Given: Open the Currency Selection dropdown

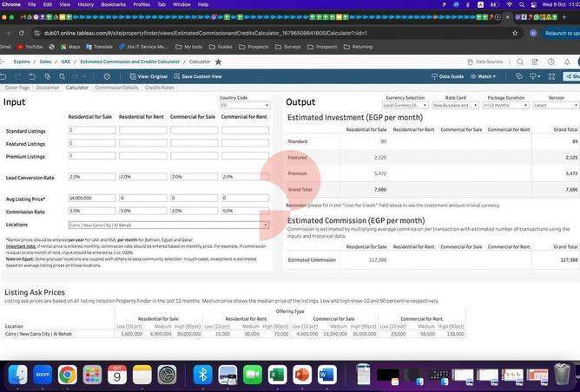Looking at the screenshot, I should (405, 105).
